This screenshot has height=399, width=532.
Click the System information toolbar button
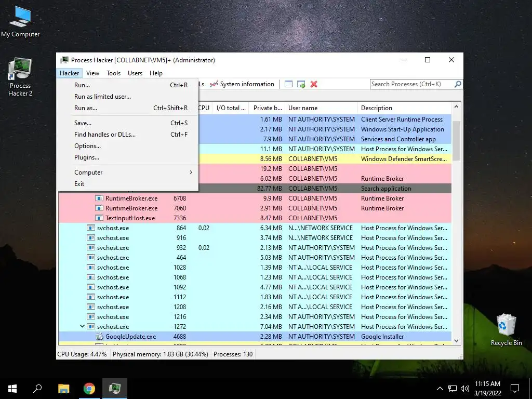tap(242, 84)
